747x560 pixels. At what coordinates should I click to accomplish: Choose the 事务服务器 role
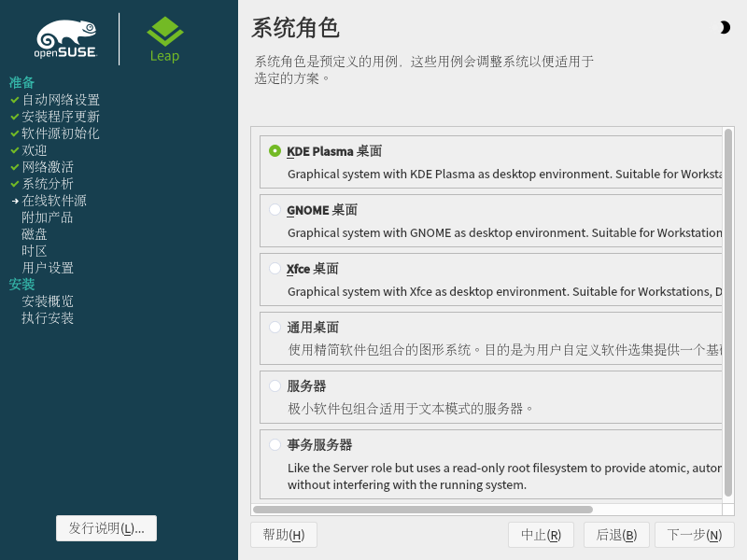[275, 445]
